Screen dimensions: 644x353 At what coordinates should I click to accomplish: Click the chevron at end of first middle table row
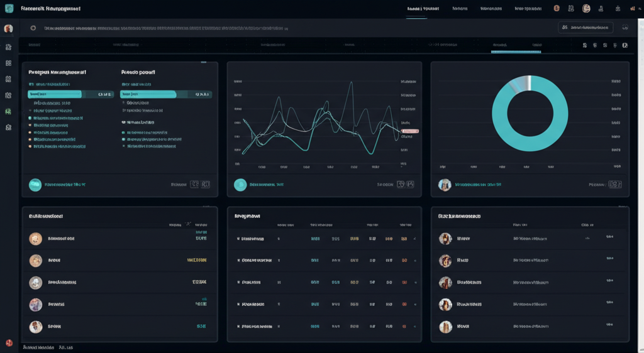(x=414, y=239)
